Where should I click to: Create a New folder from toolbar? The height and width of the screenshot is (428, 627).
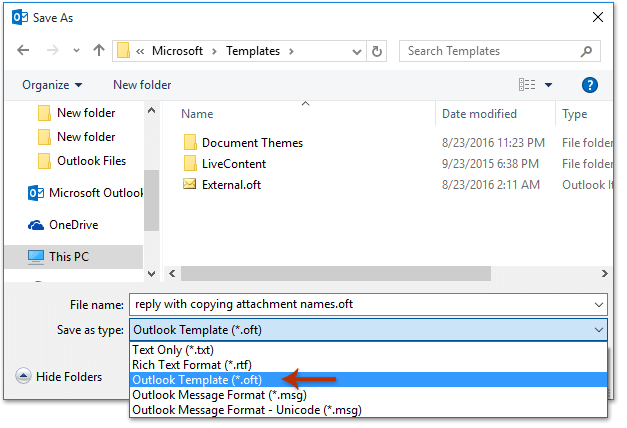[142, 85]
